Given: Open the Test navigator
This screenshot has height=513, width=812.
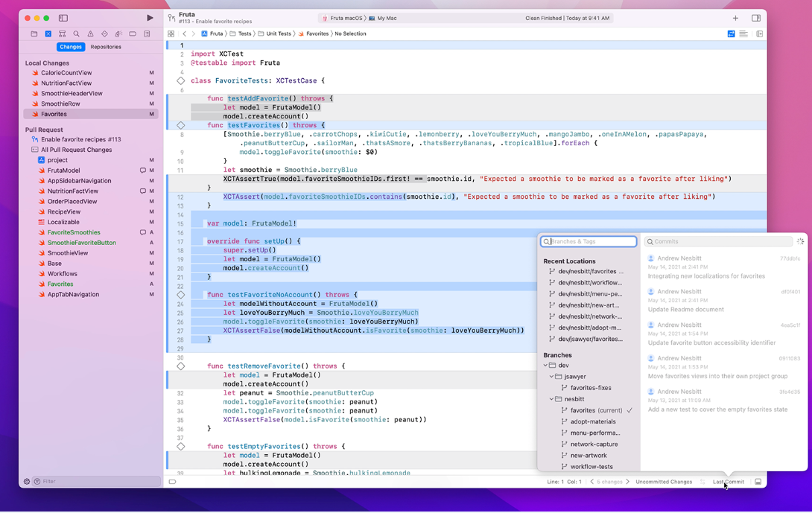Looking at the screenshot, I should click(x=105, y=34).
